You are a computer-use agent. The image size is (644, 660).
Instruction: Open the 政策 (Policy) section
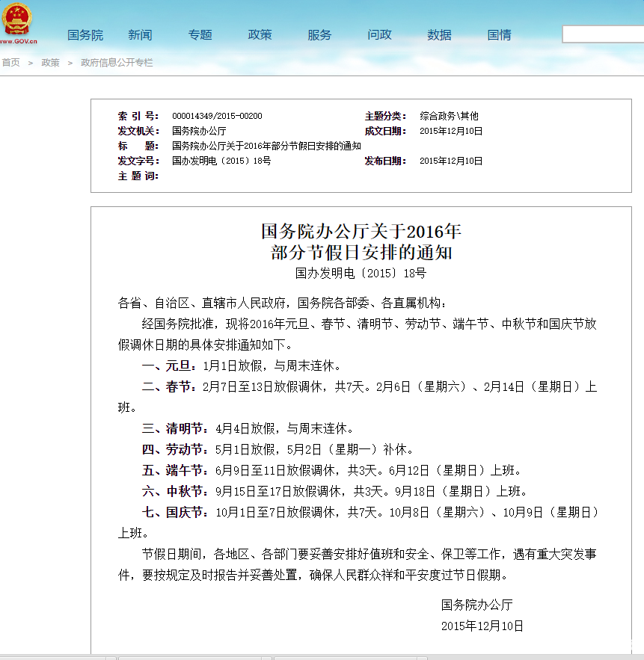[x=260, y=34]
